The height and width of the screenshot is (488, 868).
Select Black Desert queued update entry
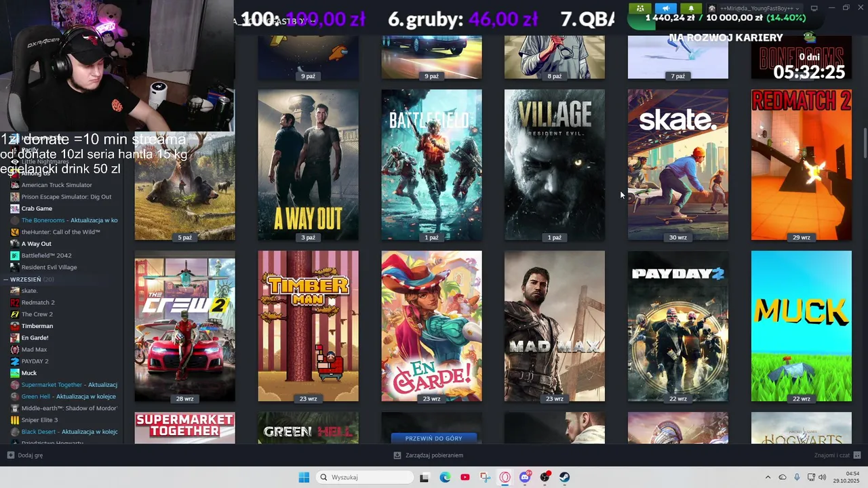[x=64, y=432]
